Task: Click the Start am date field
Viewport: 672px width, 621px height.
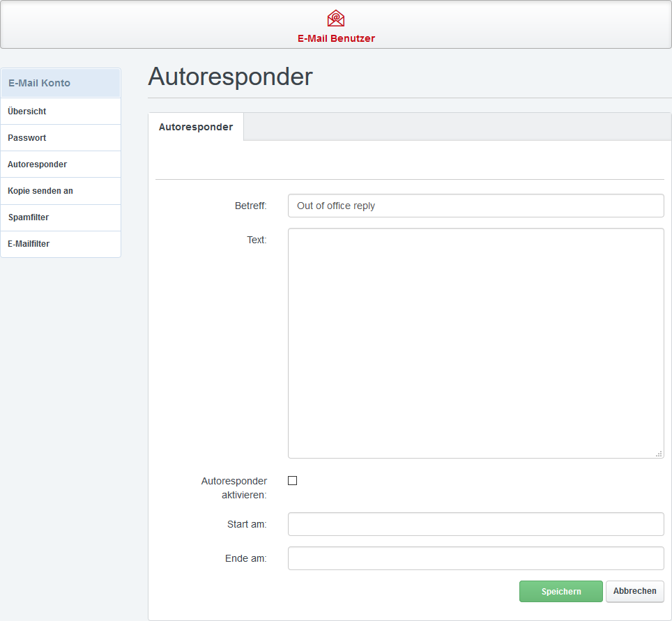Action: click(x=475, y=524)
